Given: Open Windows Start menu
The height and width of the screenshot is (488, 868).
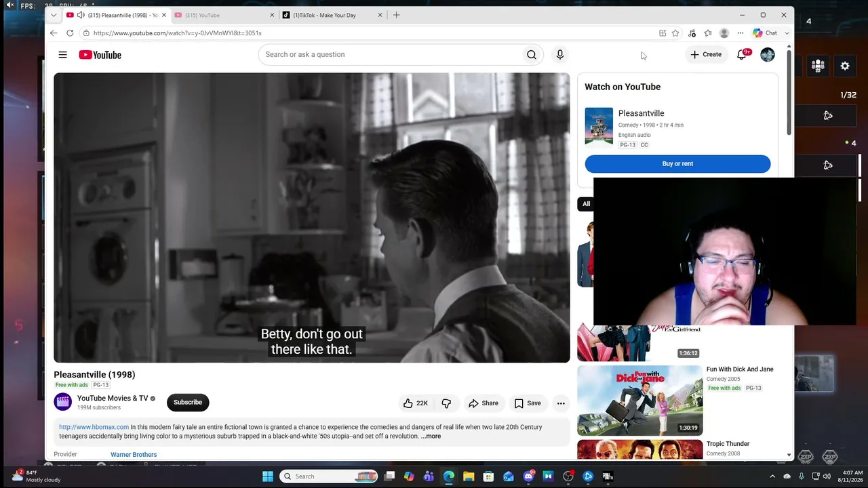Looking at the screenshot, I should click(x=268, y=476).
